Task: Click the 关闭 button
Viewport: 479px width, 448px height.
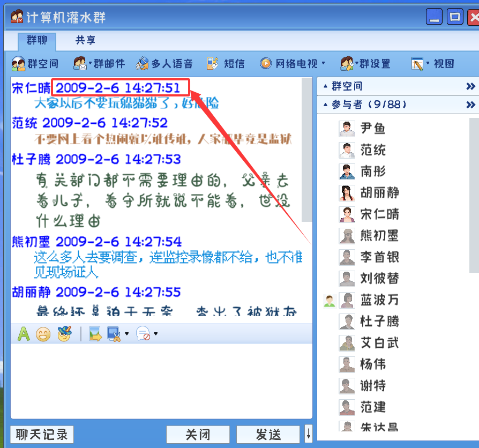Action: click(x=198, y=434)
